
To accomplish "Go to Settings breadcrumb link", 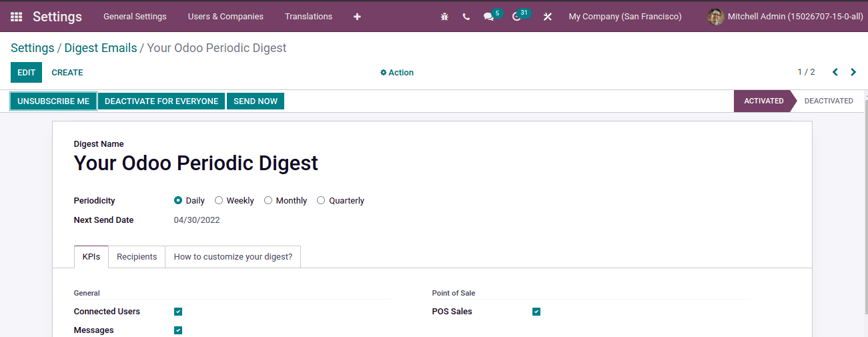I will coord(33,48).
